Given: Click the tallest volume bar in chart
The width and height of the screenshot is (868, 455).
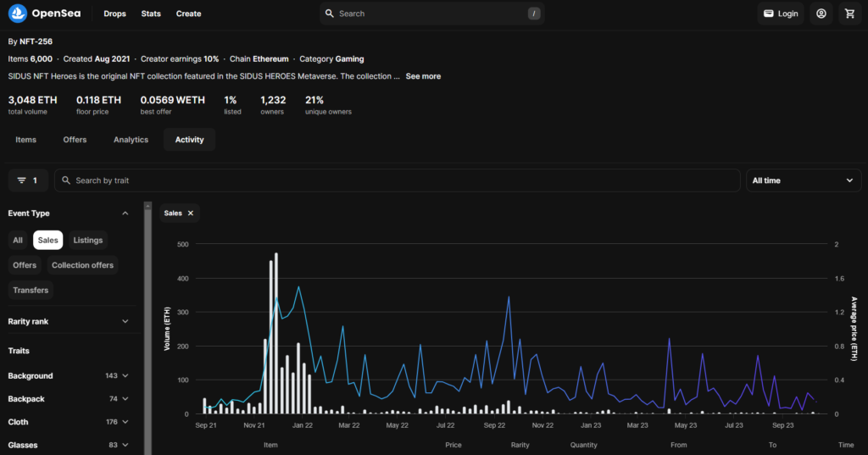Looking at the screenshot, I should pyautogui.click(x=276, y=333).
